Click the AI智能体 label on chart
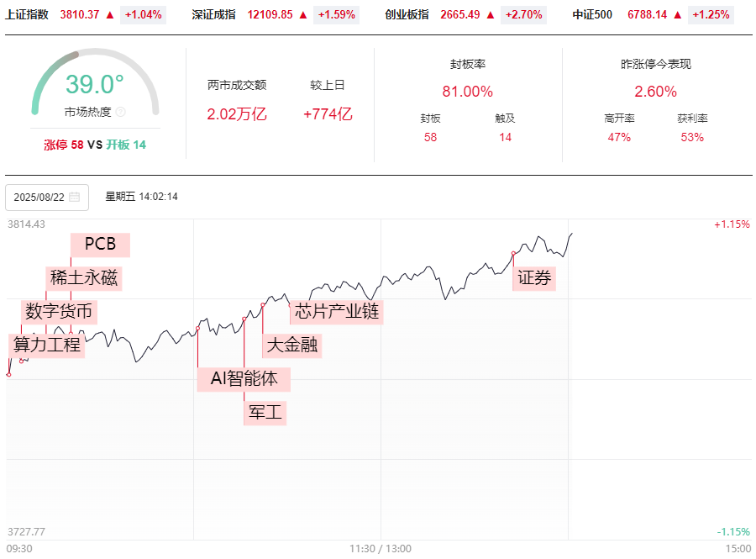 (x=244, y=379)
